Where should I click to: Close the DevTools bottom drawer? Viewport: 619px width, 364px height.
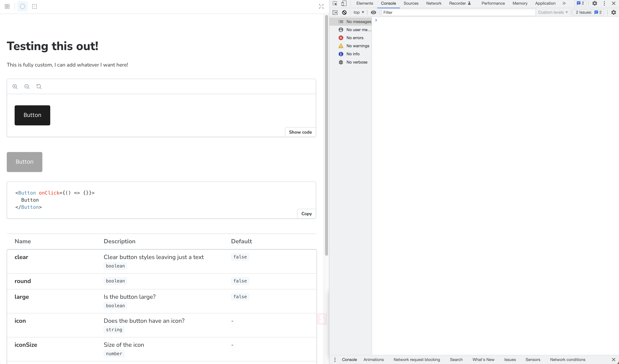pyautogui.click(x=613, y=360)
